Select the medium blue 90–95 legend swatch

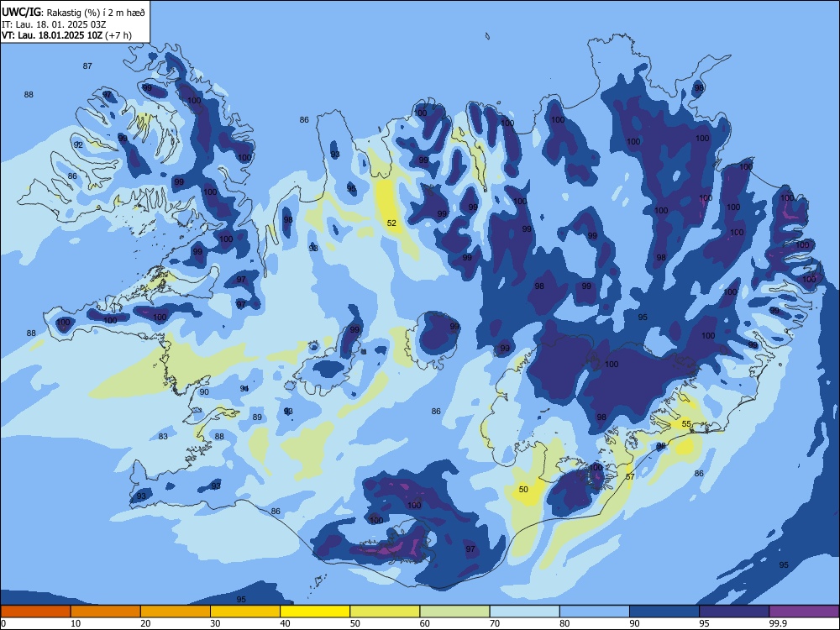pos(664,612)
